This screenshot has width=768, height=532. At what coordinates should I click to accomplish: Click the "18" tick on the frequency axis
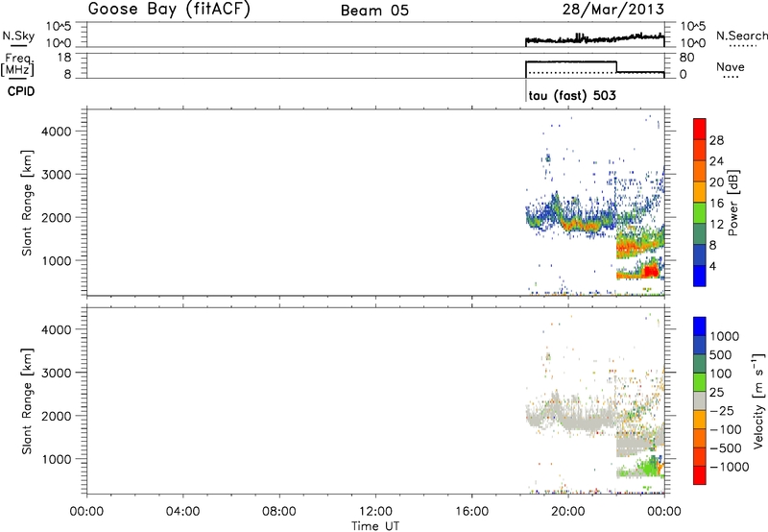tap(64, 58)
